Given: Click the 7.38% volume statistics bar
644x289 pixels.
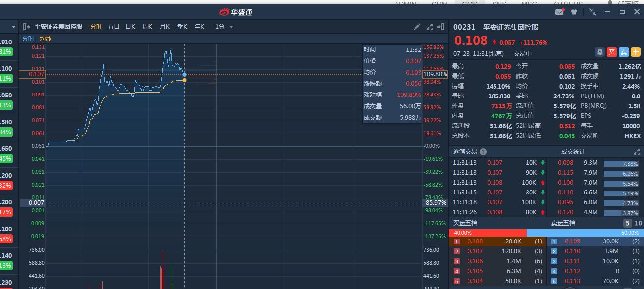Looking at the screenshot, I should [622, 163].
